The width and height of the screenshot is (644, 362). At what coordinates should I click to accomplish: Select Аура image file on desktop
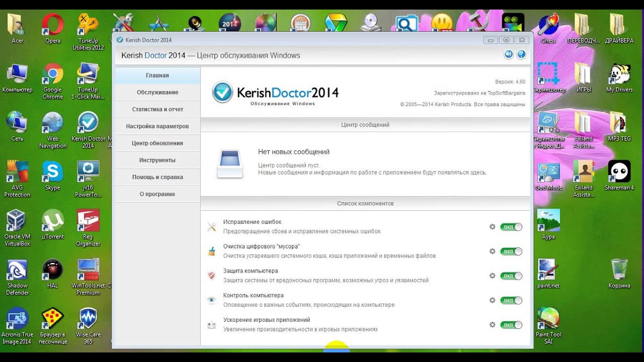[x=548, y=225]
